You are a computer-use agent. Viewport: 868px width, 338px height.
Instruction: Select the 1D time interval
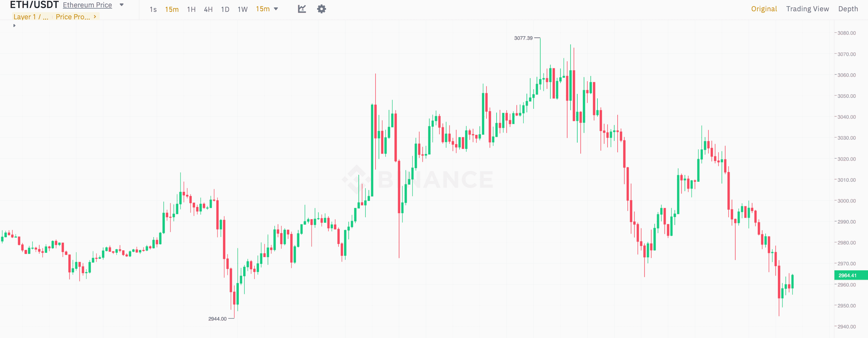click(225, 9)
